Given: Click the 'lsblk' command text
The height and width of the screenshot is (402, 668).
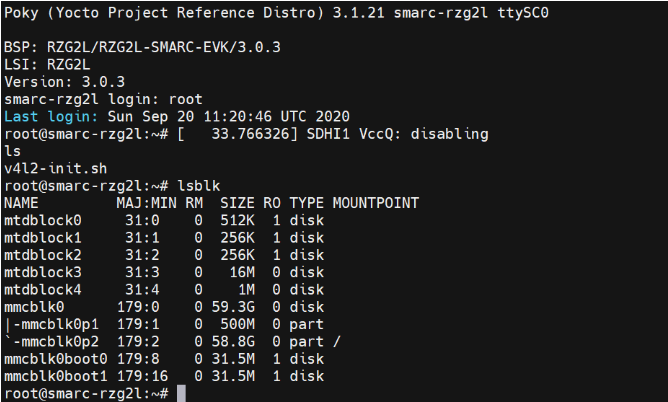Looking at the screenshot, I should (x=199, y=186).
